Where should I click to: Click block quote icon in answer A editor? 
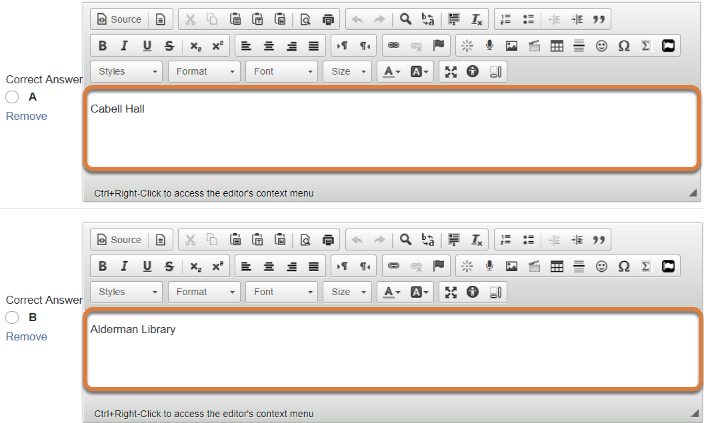(598, 19)
